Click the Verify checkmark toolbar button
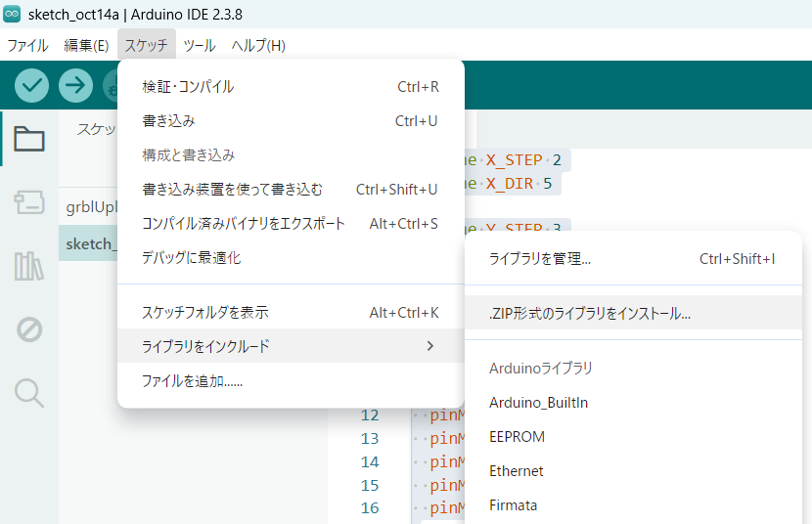The image size is (812, 524). 31,85
